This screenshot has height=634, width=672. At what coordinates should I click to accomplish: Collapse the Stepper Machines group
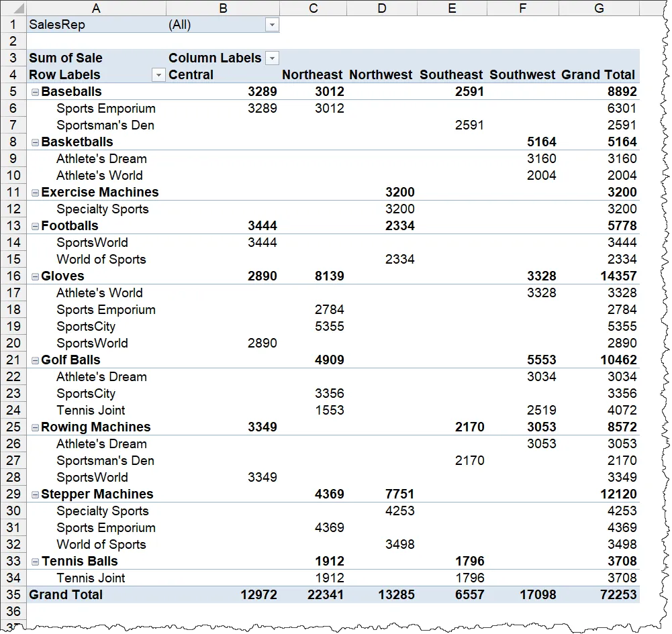point(35,494)
